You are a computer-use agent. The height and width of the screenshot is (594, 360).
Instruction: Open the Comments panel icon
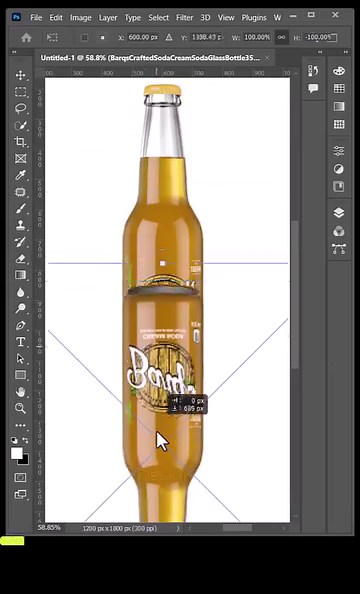(x=313, y=89)
